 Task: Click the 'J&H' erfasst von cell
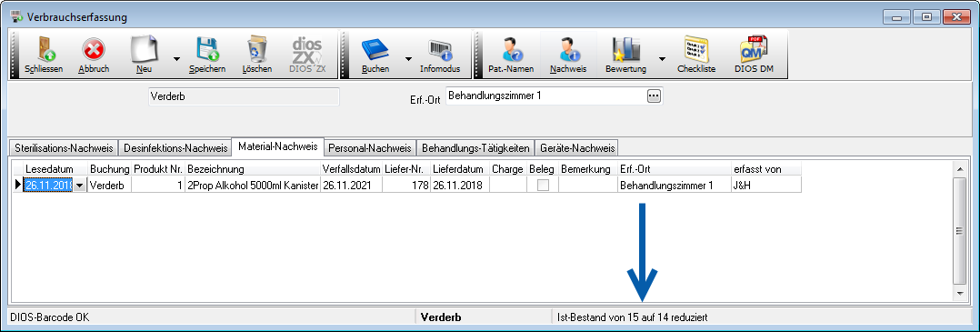pyautogui.click(x=765, y=185)
